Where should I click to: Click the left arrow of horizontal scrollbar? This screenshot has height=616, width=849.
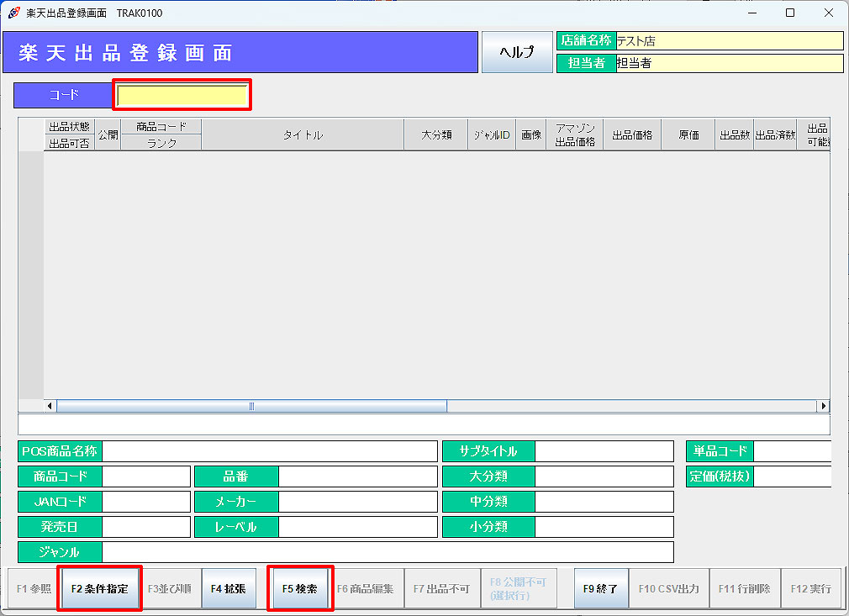50,406
